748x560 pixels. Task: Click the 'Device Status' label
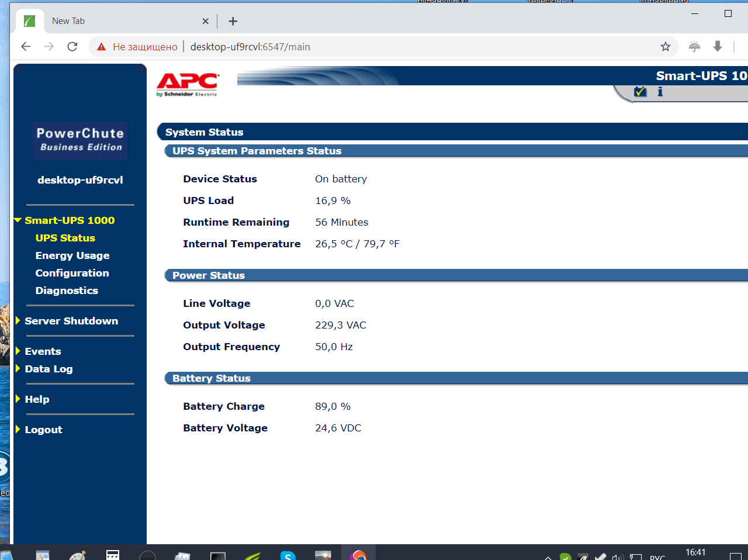(x=220, y=179)
